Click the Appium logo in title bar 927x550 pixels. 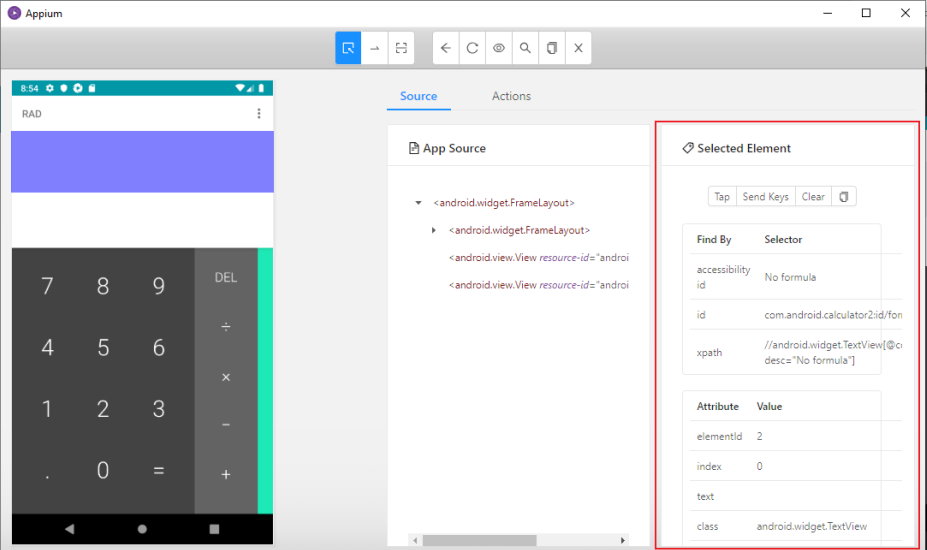[14, 13]
